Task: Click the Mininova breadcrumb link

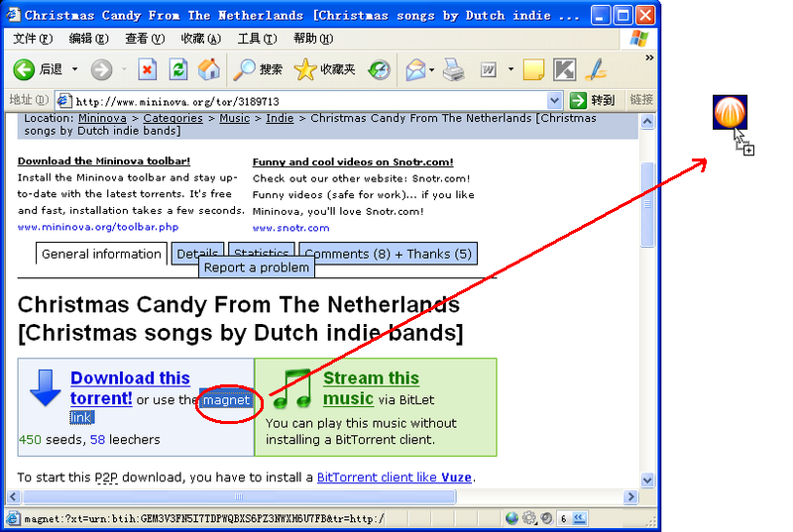Action: pyautogui.click(x=102, y=118)
